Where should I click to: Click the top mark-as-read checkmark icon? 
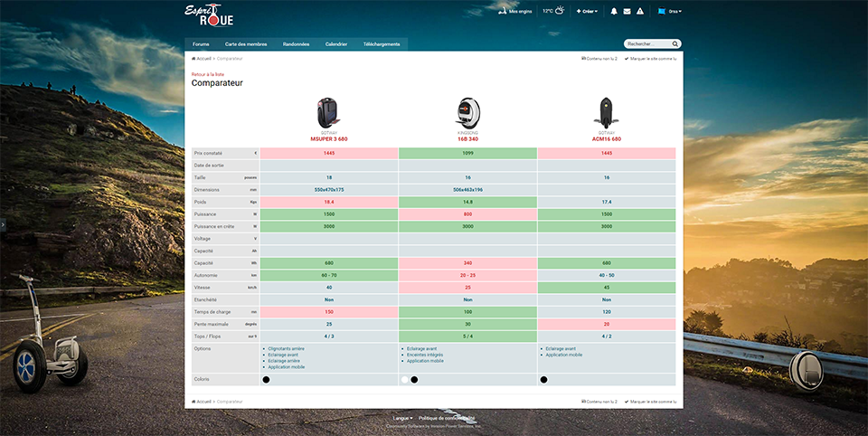[x=627, y=58]
